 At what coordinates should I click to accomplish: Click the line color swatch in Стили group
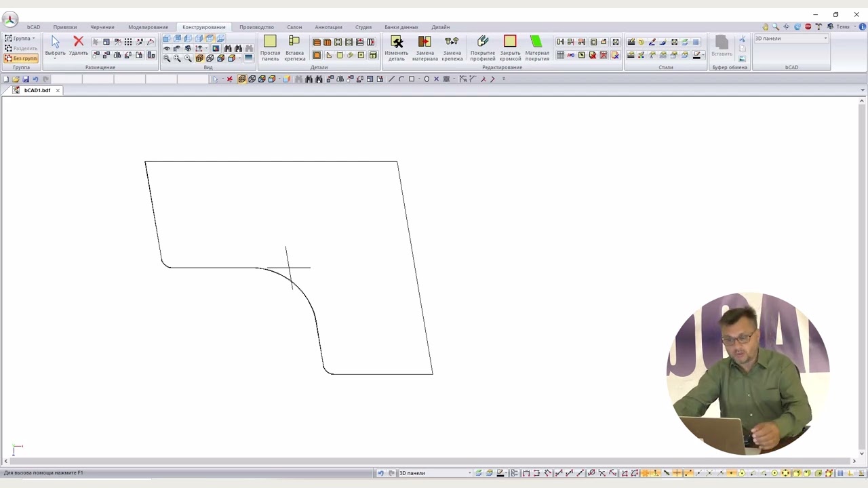696,56
